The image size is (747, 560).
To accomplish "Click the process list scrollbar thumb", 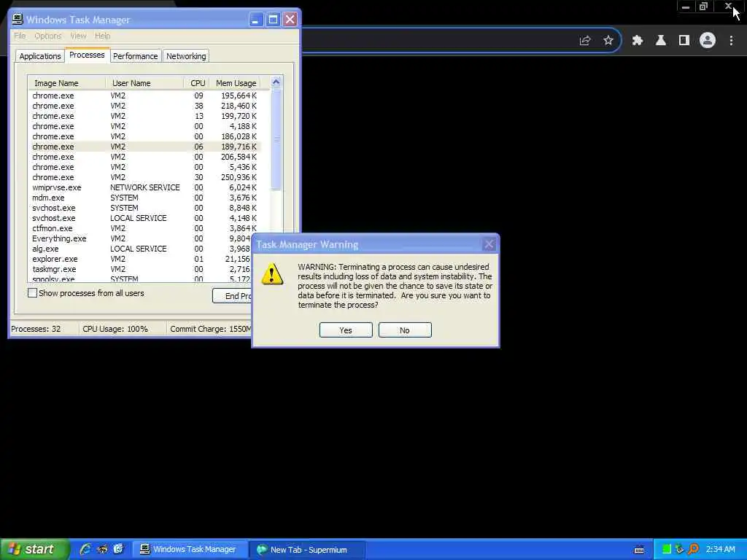I will point(276,139).
